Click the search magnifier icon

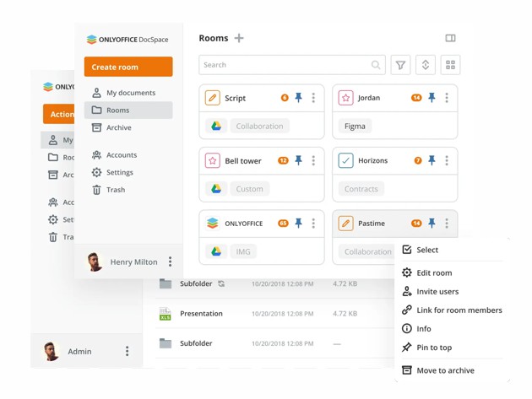[x=376, y=65]
